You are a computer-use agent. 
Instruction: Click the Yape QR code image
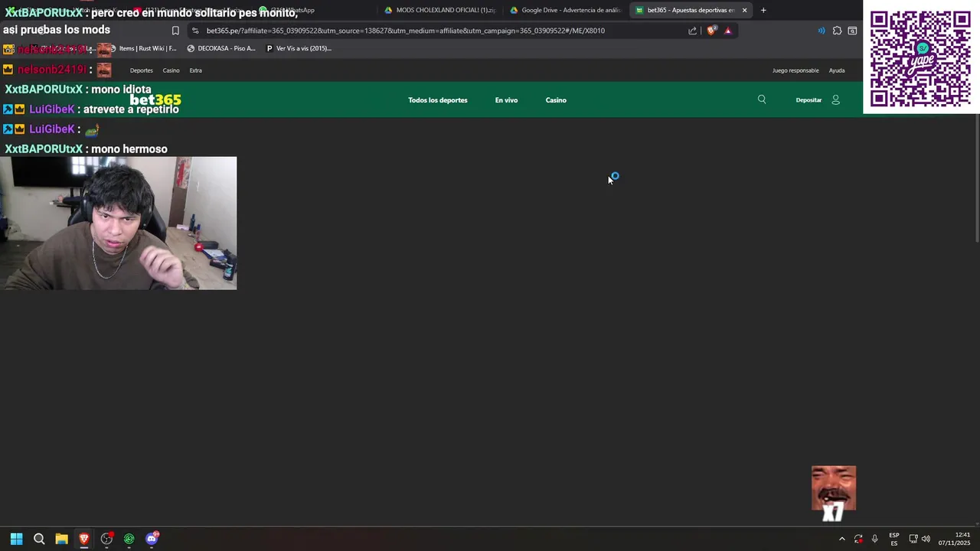pos(921,58)
